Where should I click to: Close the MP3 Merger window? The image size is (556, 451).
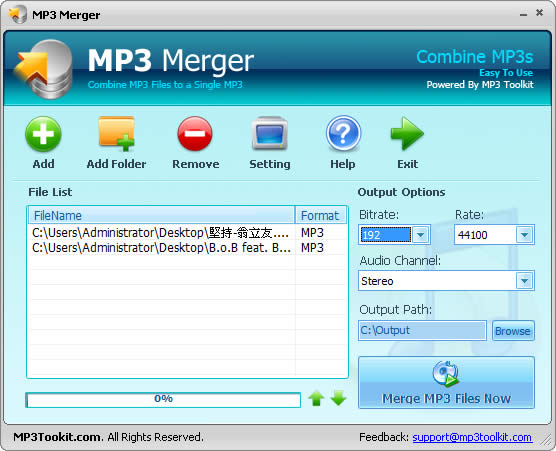click(539, 13)
